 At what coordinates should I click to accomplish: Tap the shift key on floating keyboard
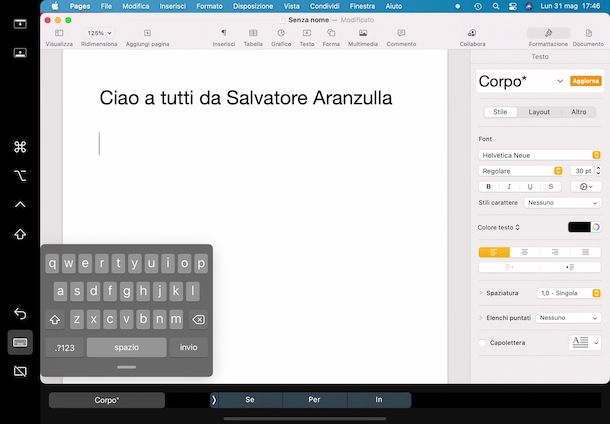point(55,319)
